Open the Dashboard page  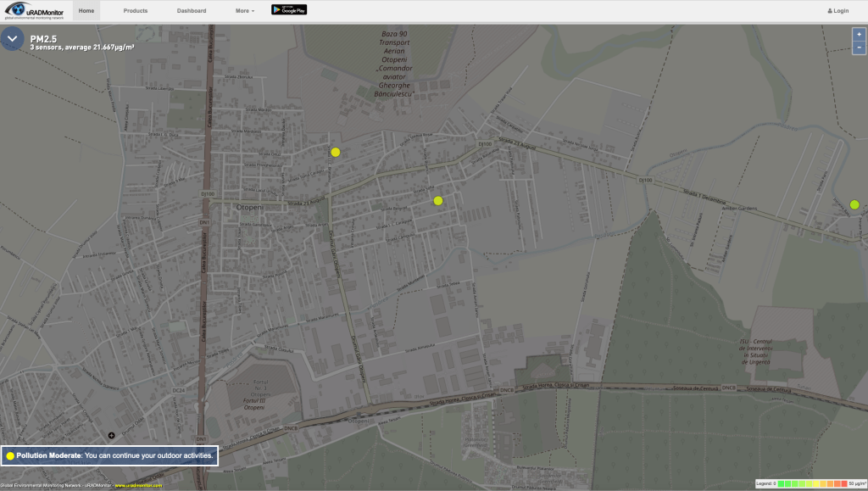click(191, 11)
